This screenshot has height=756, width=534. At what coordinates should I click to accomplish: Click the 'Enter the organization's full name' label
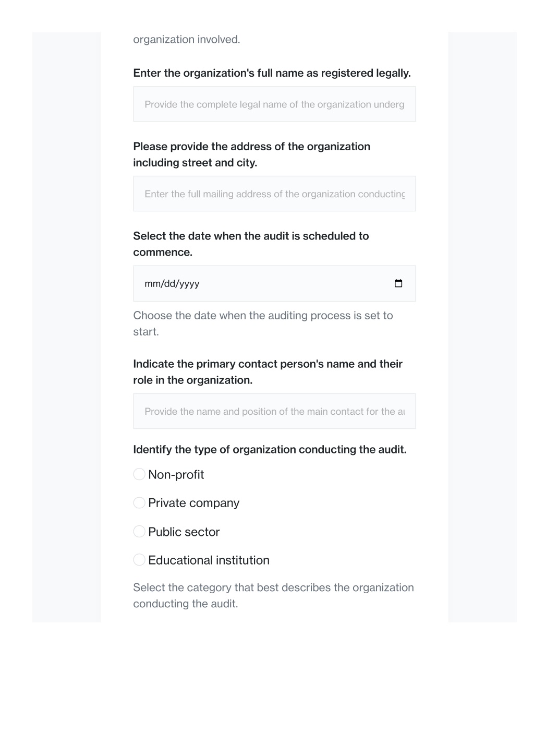click(272, 73)
